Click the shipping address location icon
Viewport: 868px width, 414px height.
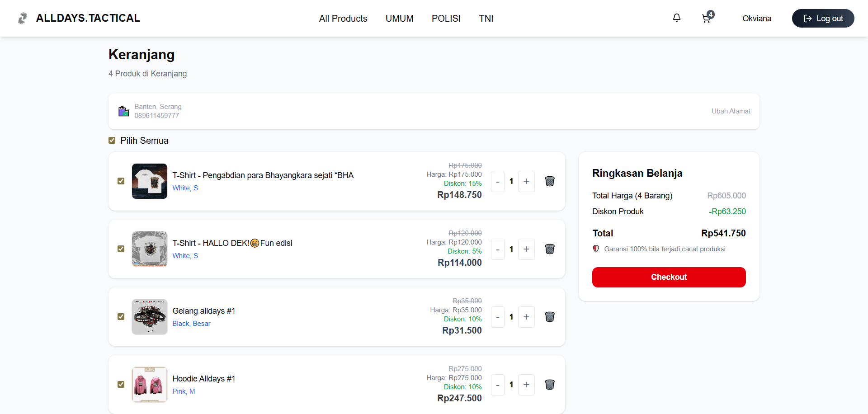[123, 111]
